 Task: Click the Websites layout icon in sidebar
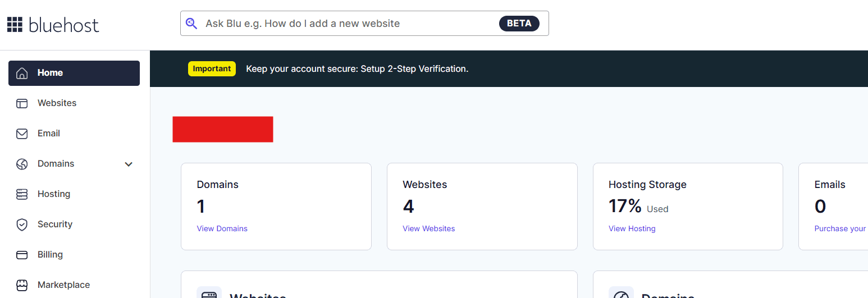coord(22,103)
